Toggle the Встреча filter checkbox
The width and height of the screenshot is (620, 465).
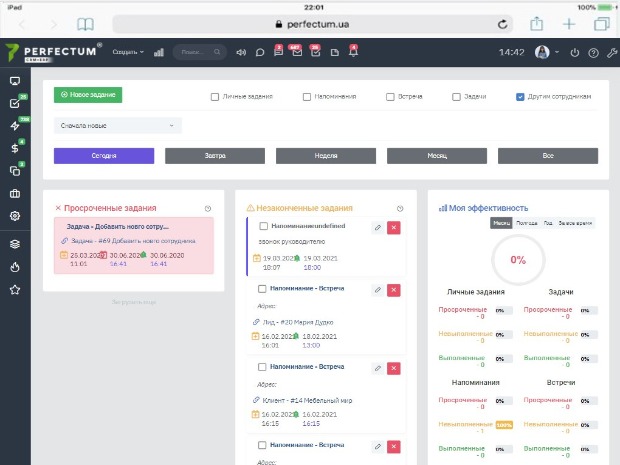(390, 97)
